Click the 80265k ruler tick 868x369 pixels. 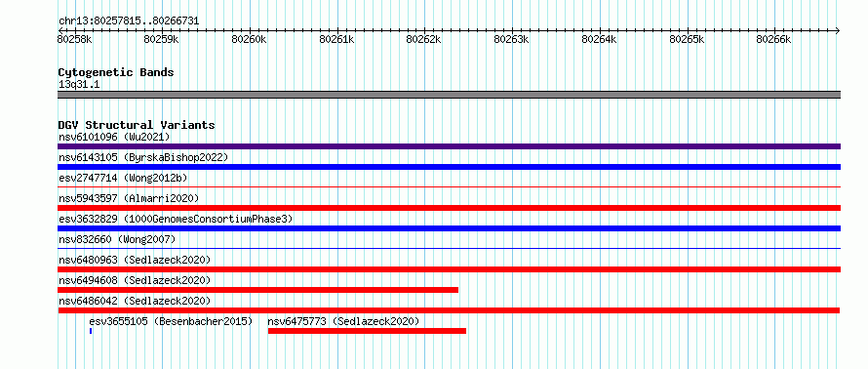(x=687, y=39)
